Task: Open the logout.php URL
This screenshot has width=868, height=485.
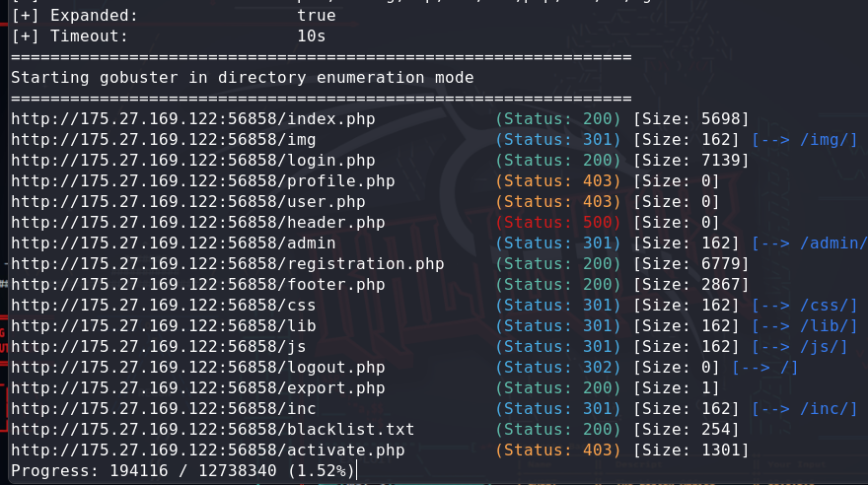Action: 197,368
